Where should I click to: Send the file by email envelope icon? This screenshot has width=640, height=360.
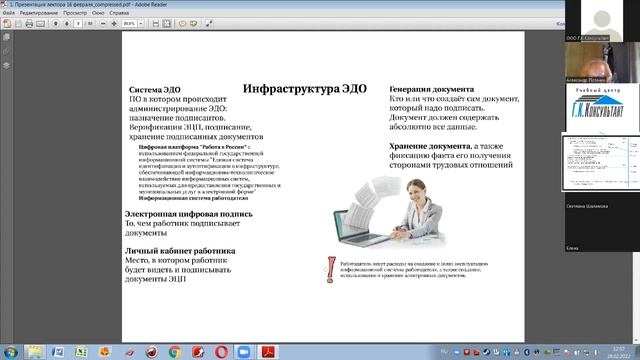click(x=40, y=24)
